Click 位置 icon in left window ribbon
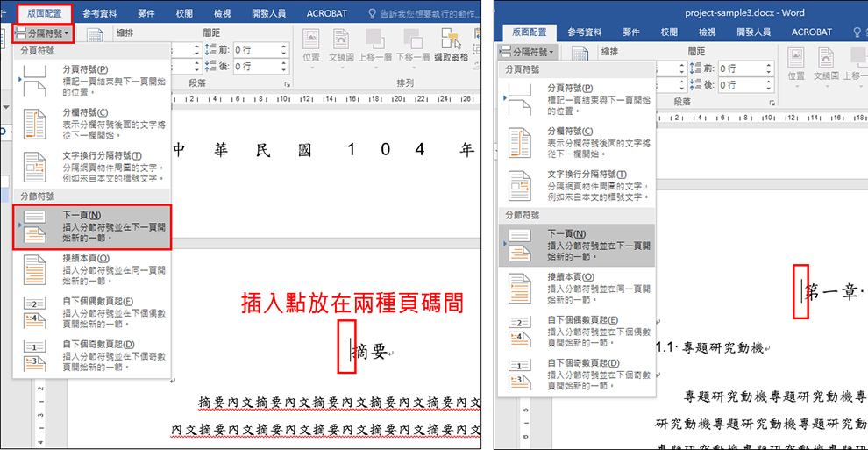Image resolution: width=868 pixels, height=450 pixels. point(311,40)
